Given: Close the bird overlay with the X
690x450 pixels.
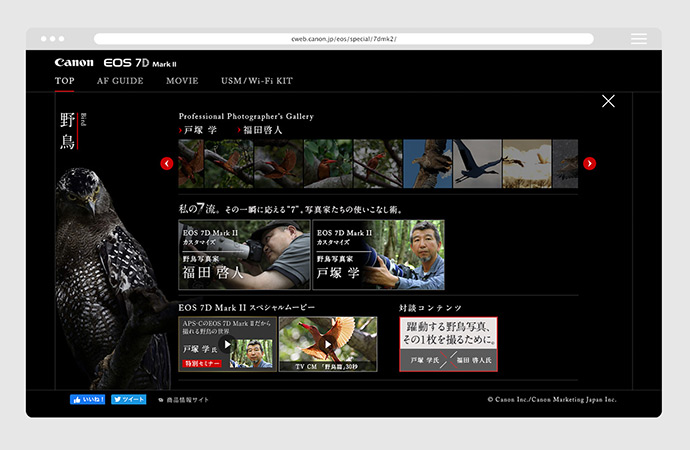Looking at the screenshot, I should point(608,101).
